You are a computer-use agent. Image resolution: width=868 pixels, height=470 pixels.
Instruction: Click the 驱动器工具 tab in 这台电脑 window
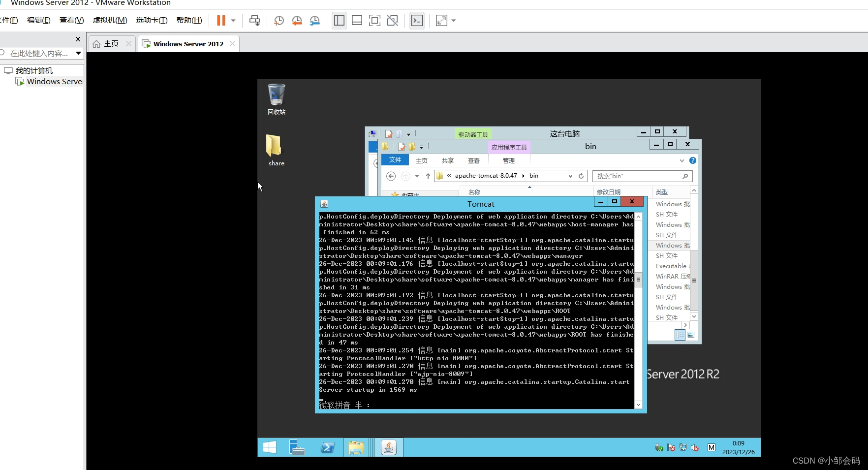pyautogui.click(x=473, y=134)
